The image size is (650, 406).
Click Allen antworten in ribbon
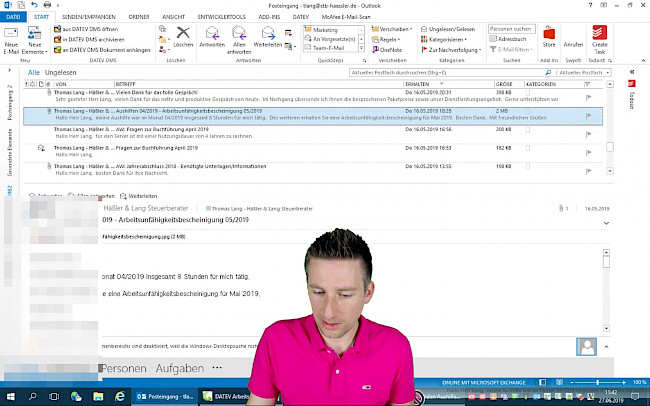(x=240, y=38)
